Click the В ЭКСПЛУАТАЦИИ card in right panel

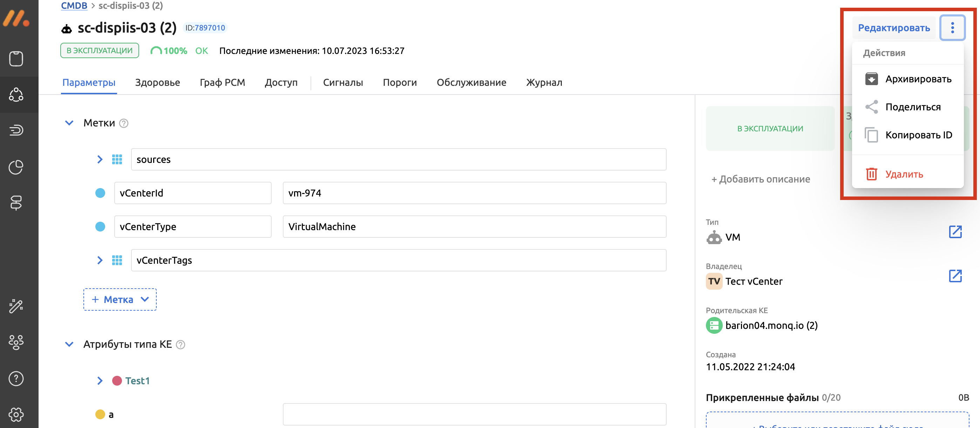[770, 129]
